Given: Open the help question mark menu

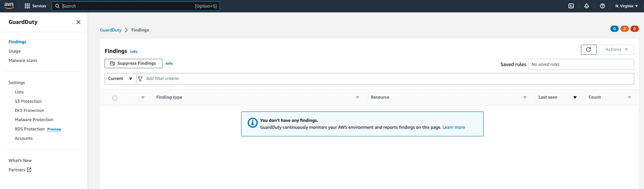Looking at the screenshot, I should click(602, 6).
